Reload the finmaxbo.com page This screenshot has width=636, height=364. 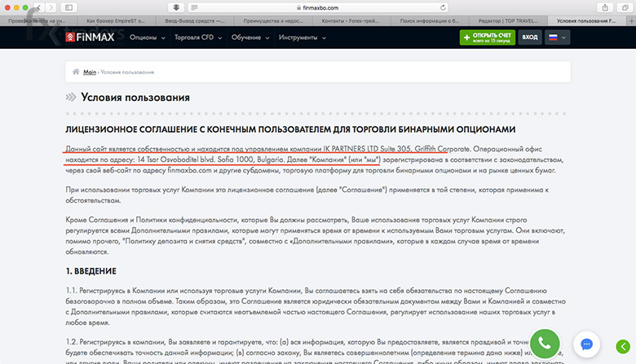[443, 7]
